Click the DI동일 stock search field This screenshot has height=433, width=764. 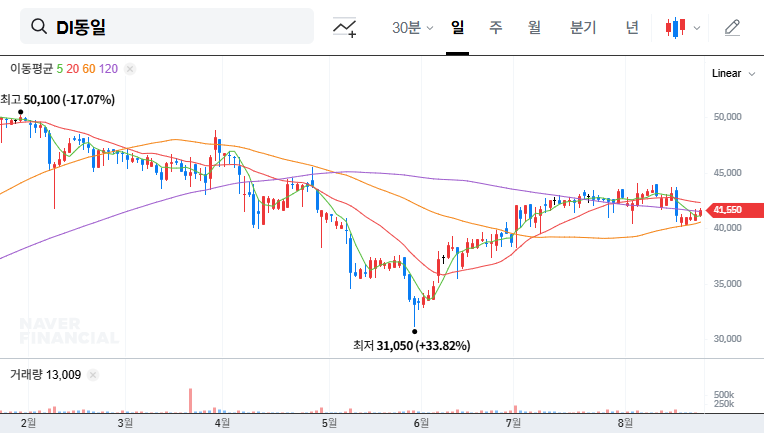[167, 26]
